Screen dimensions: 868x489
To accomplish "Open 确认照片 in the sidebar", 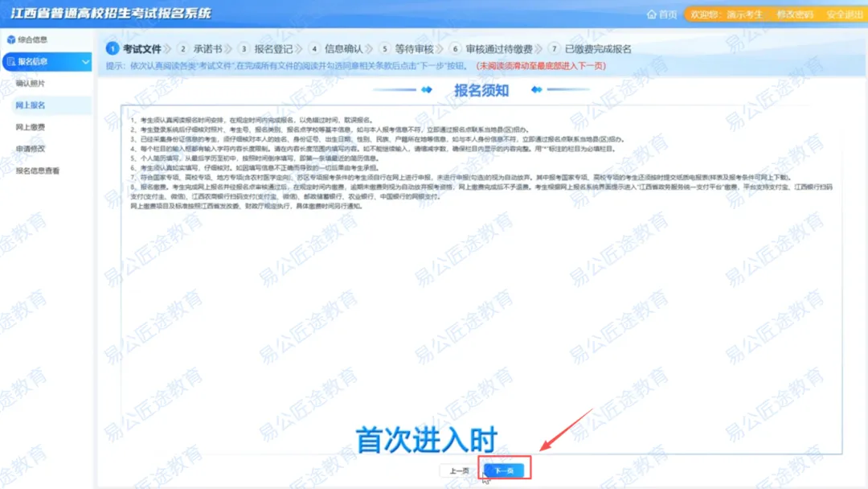I will [31, 83].
